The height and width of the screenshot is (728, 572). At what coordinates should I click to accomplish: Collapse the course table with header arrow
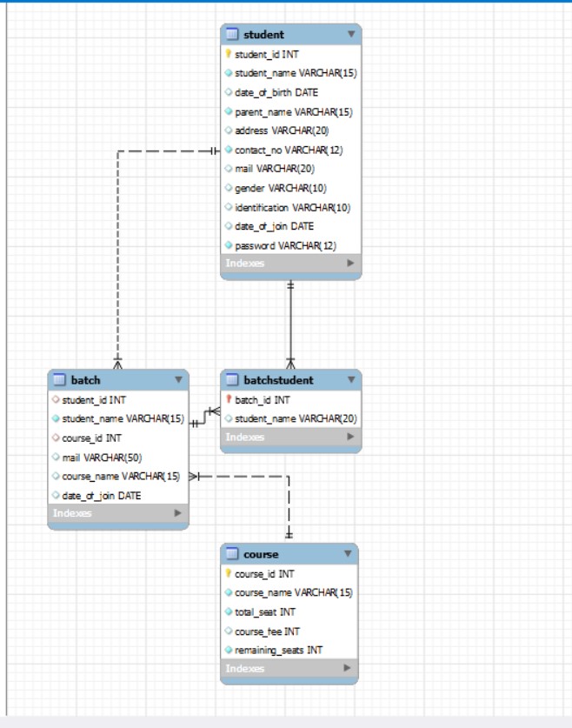pos(348,553)
